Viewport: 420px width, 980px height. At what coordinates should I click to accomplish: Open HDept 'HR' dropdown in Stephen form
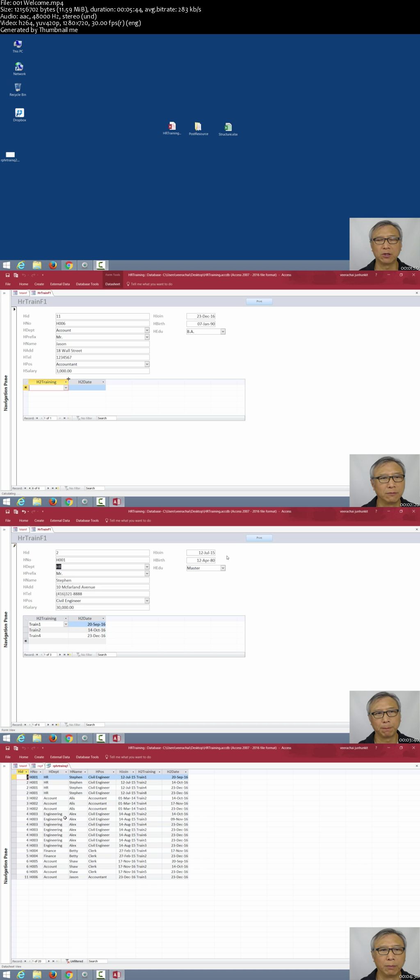coord(147,567)
